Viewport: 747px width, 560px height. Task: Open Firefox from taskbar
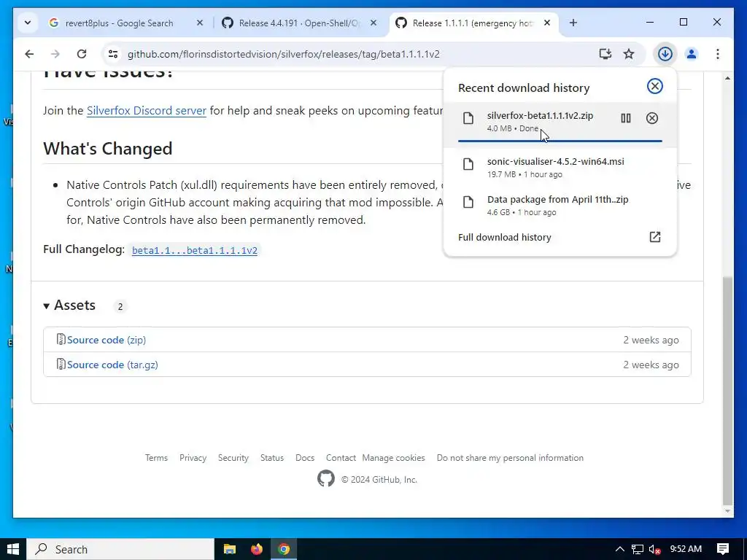257,549
